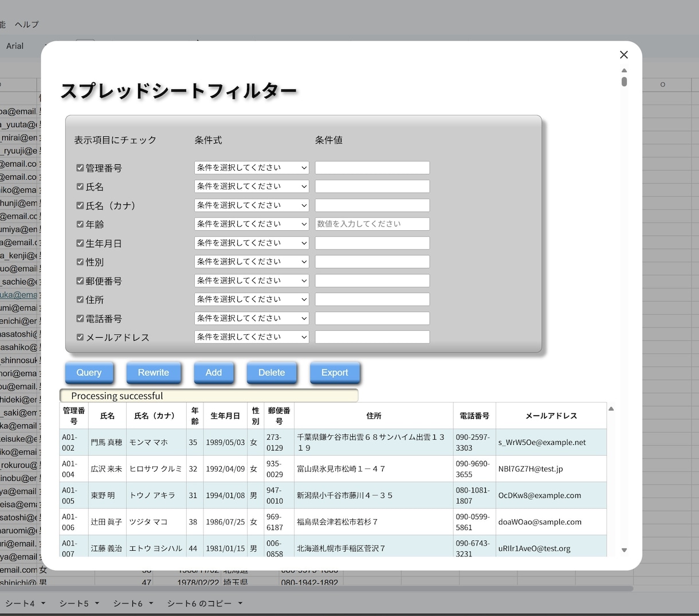Select the name cell 広沢 来未
The width and height of the screenshot is (699, 616).
point(107,468)
